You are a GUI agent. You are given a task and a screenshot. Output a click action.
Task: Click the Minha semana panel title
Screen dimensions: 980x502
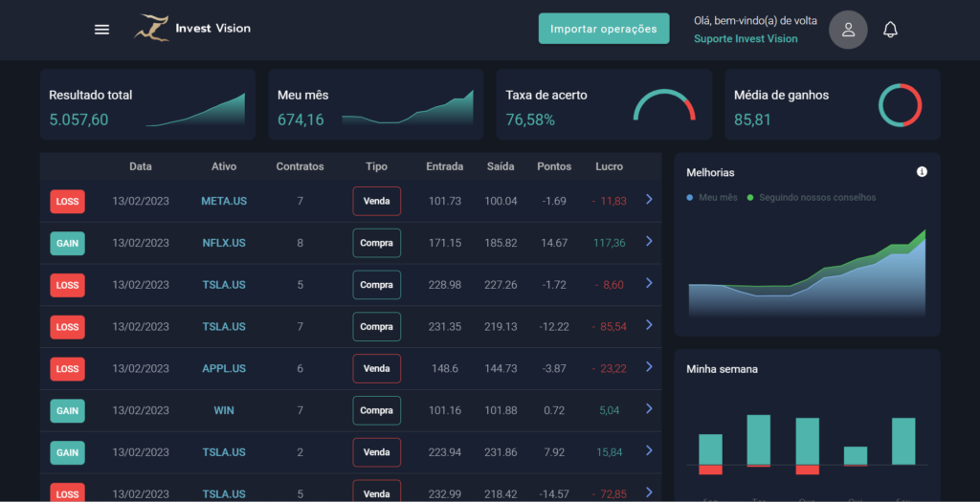point(722,369)
